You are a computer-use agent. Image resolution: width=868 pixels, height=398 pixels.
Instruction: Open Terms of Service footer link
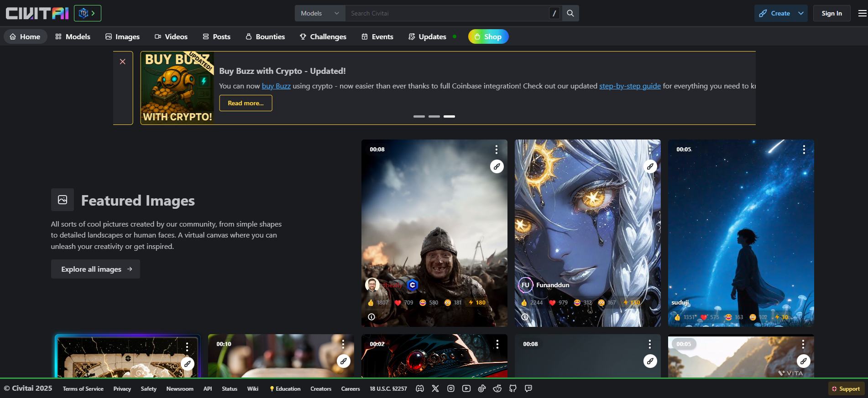click(x=83, y=389)
